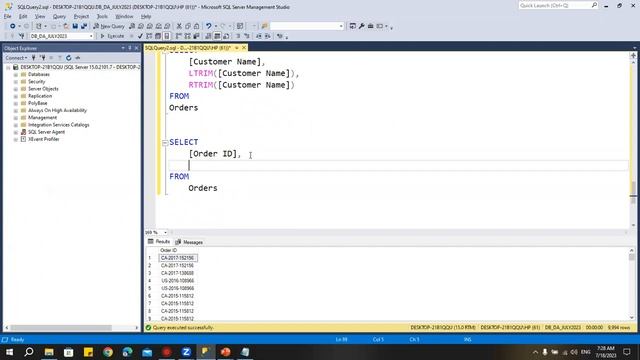Expand the Security node
640x360 pixels.
pos(16,82)
